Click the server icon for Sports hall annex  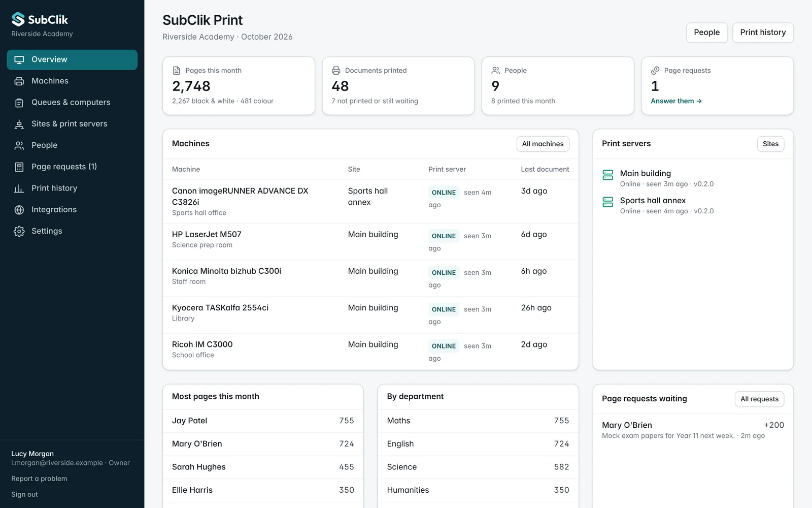608,202
